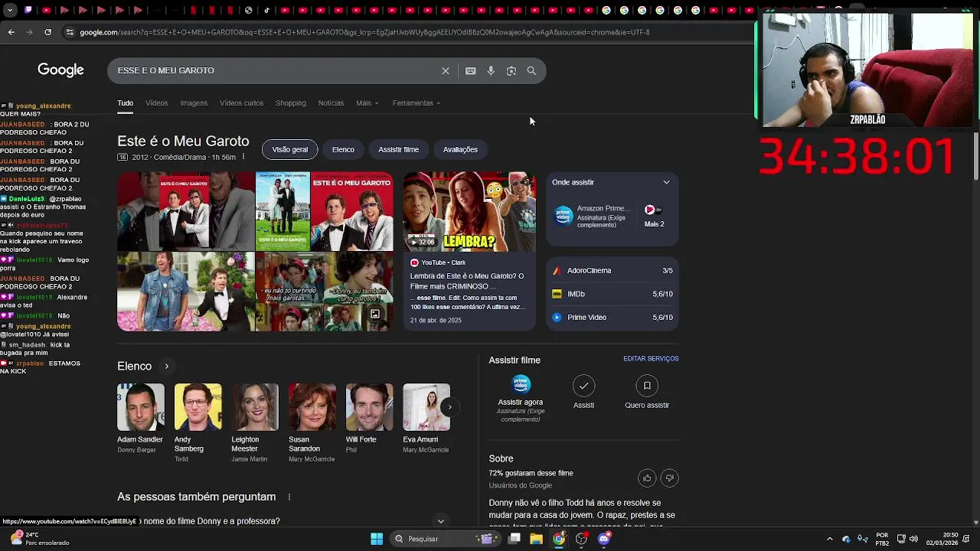
Task: Open the site information icon in address bar
Action: point(70,32)
